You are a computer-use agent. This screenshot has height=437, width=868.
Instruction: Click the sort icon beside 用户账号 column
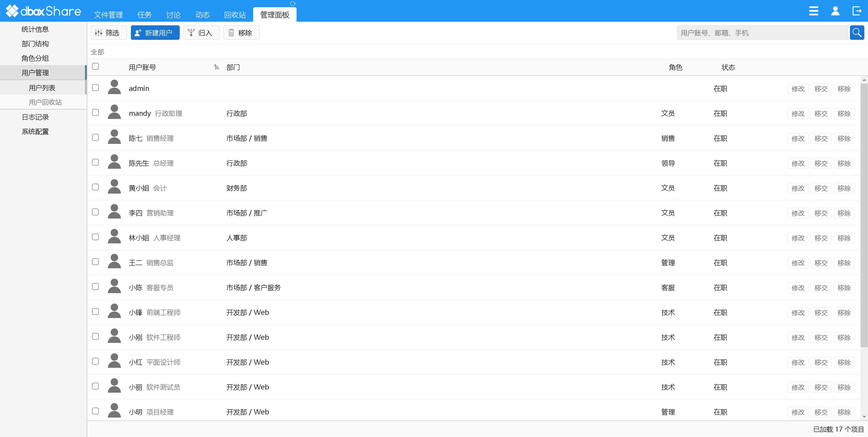216,67
